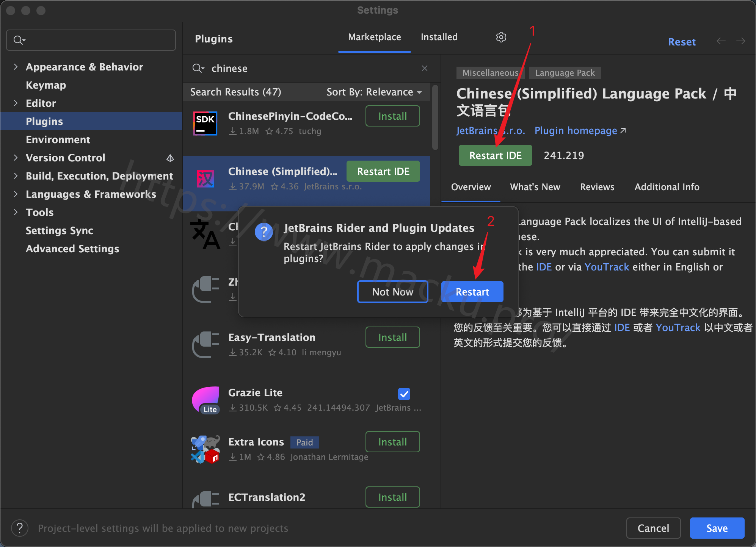This screenshot has height=547, width=756.
Task: Click the Cancel button
Action: click(x=653, y=528)
